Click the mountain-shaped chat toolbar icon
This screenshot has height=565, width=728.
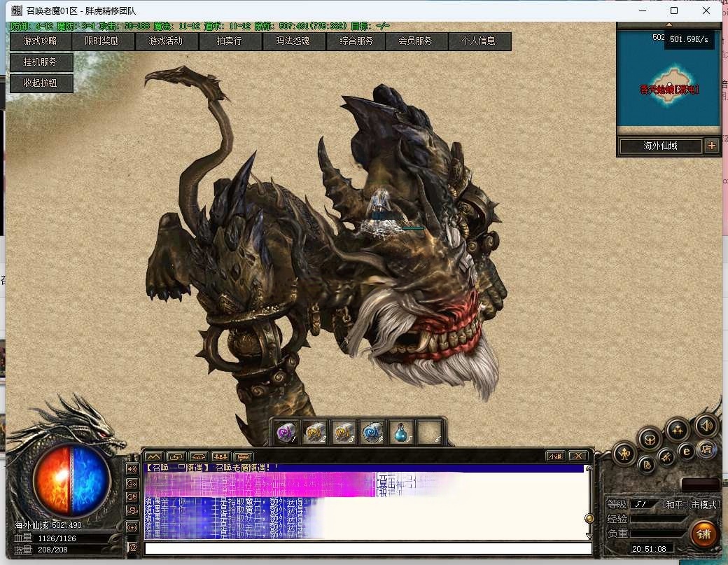click(x=154, y=456)
